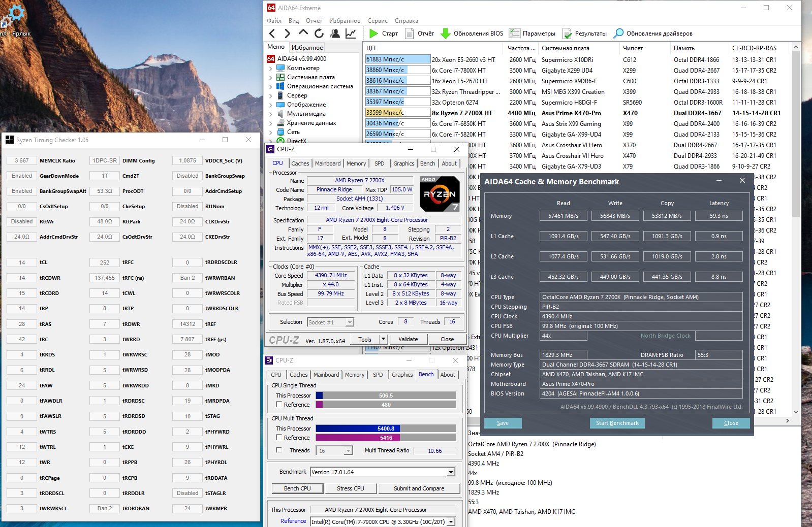
Task: Click CPU-Z title icon of the Bench window
Action: point(269,360)
